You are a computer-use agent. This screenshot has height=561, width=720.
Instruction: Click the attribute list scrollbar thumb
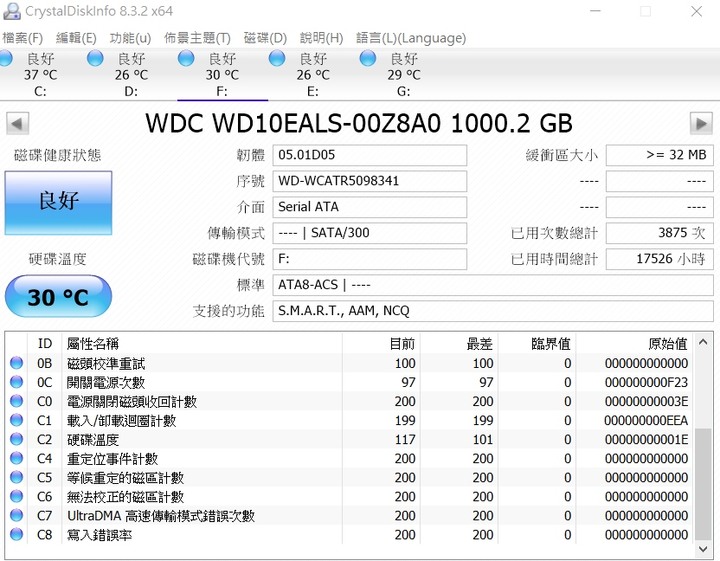coord(703,484)
